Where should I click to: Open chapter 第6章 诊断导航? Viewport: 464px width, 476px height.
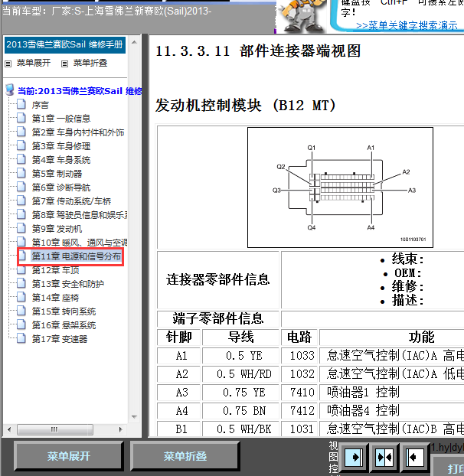61,187
